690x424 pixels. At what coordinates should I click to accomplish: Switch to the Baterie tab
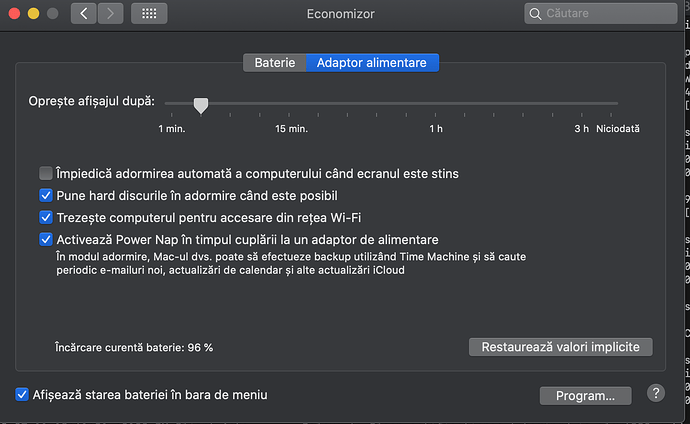click(275, 62)
